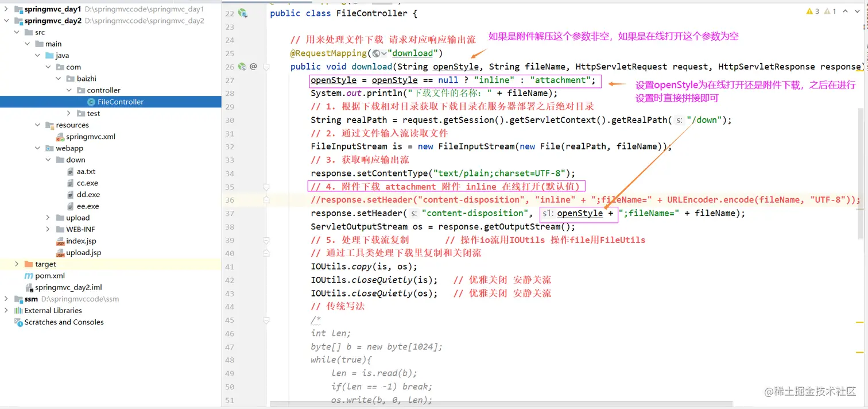Expand the ssm module chevron
Viewport: 868px width, 409px height.
point(6,299)
